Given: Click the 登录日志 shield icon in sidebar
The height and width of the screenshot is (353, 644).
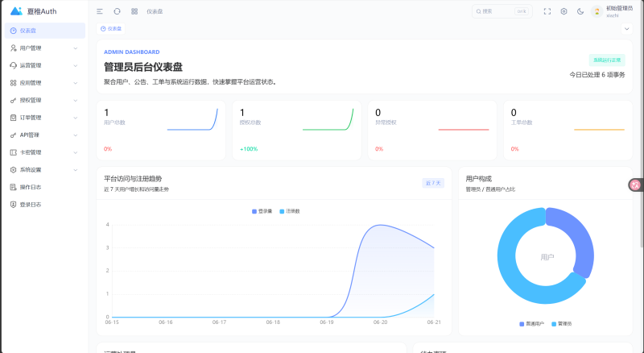Looking at the screenshot, I should coord(13,205).
